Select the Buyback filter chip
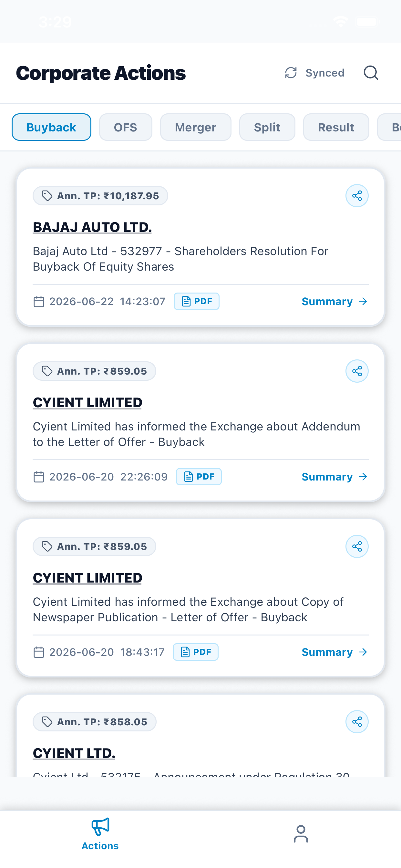 [x=51, y=127]
